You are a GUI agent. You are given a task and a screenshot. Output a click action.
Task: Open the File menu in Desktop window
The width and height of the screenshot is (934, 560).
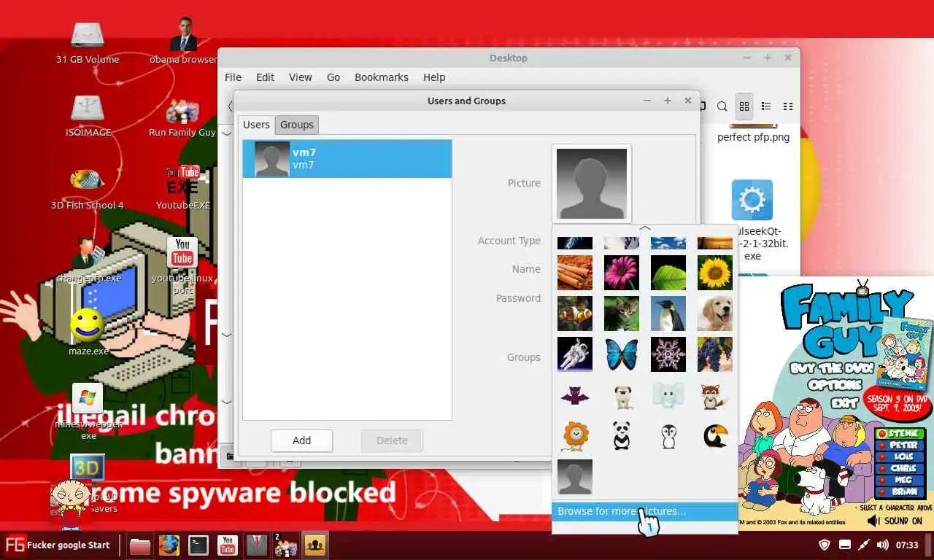coord(233,77)
